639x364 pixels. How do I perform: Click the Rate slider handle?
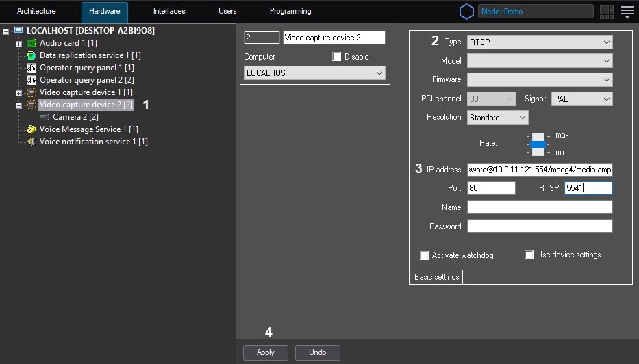coord(539,144)
